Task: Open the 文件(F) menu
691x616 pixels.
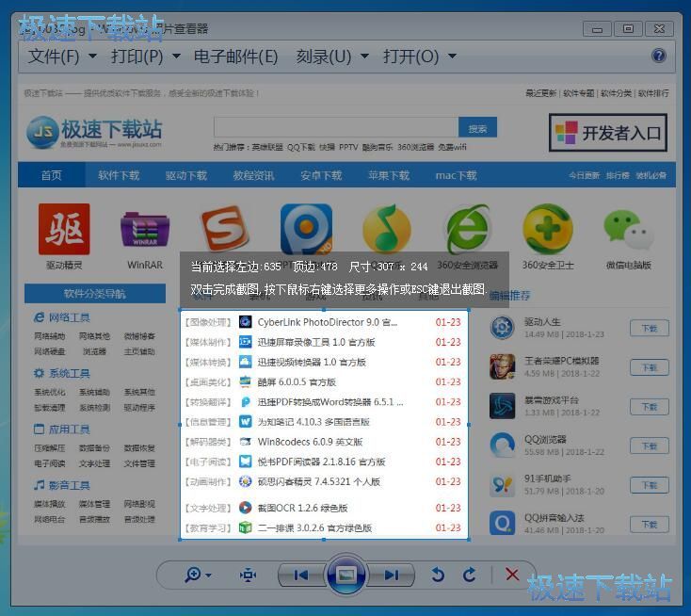Action: click(x=62, y=57)
